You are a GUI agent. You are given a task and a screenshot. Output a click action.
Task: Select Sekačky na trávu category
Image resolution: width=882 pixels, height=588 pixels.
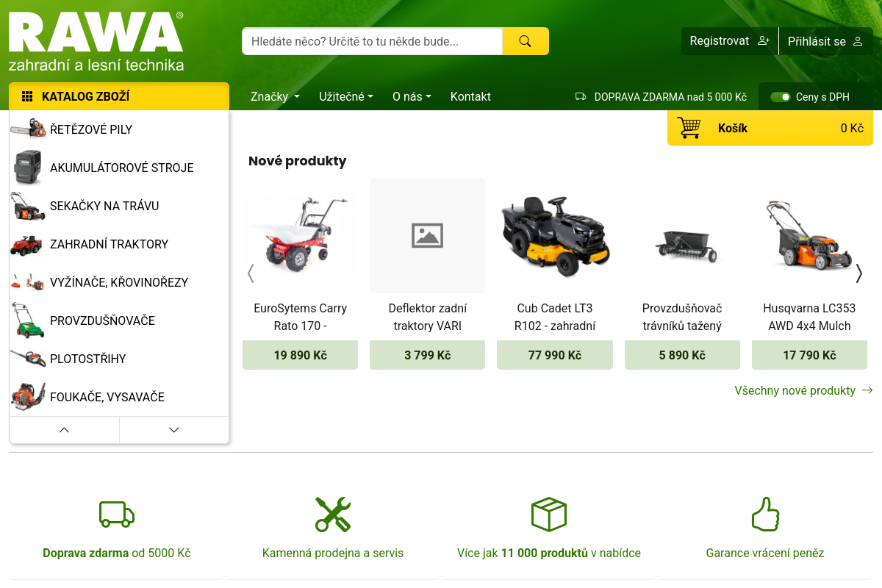119,206
